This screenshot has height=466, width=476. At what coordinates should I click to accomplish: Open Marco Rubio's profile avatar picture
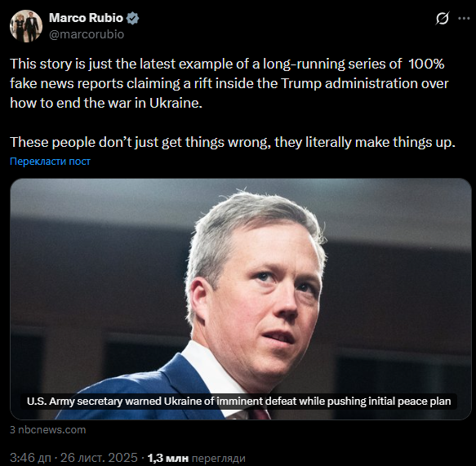coord(26,26)
